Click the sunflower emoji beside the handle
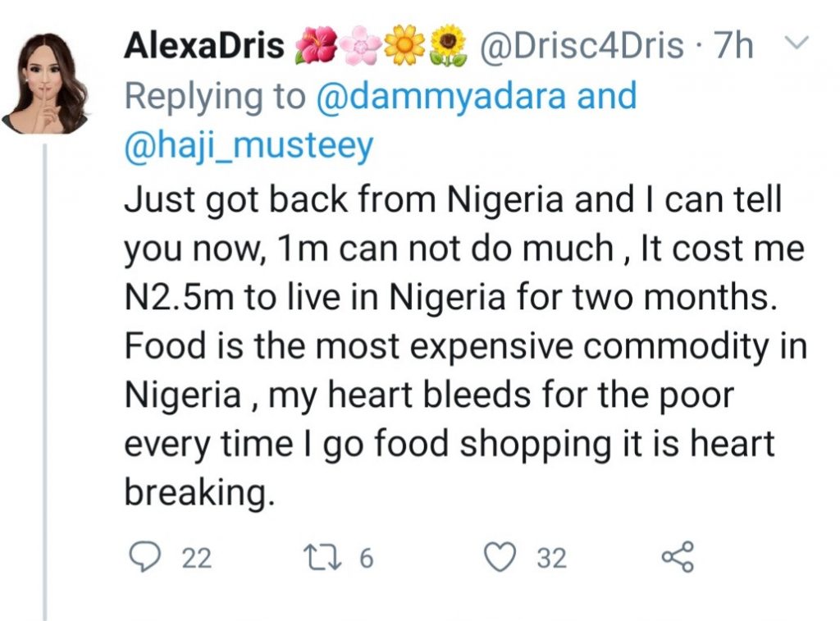This screenshot has height=621, width=840. point(447,47)
